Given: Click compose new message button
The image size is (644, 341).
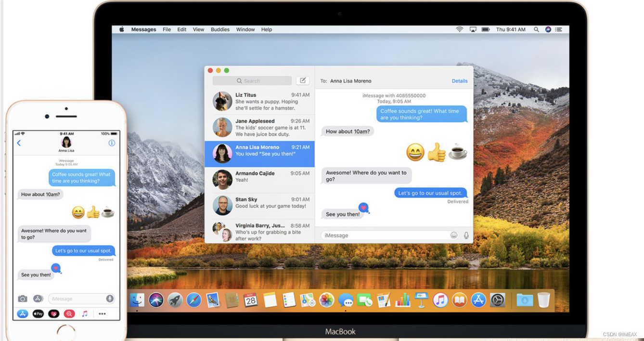Looking at the screenshot, I should pyautogui.click(x=303, y=80).
